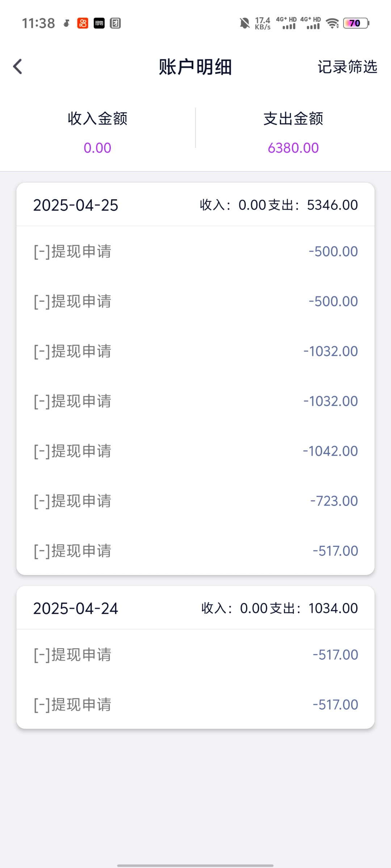Tap the first 4G+ HD signal icon
This screenshot has height=868, width=391.
click(286, 24)
